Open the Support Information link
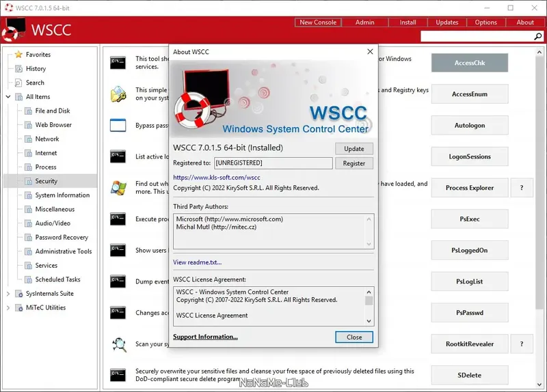The width and height of the screenshot is (547, 392). pyautogui.click(x=206, y=337)
